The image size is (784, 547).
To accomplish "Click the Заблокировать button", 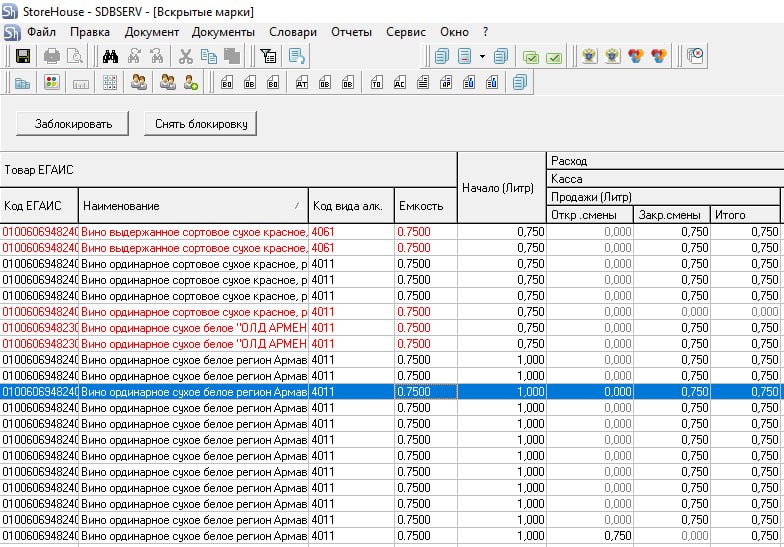I will pos(72,124).
